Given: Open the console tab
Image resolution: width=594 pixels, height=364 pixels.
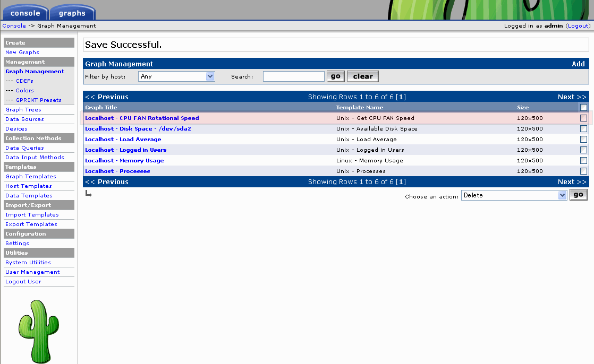Looking at the screenshot, I should click(25, 13).
